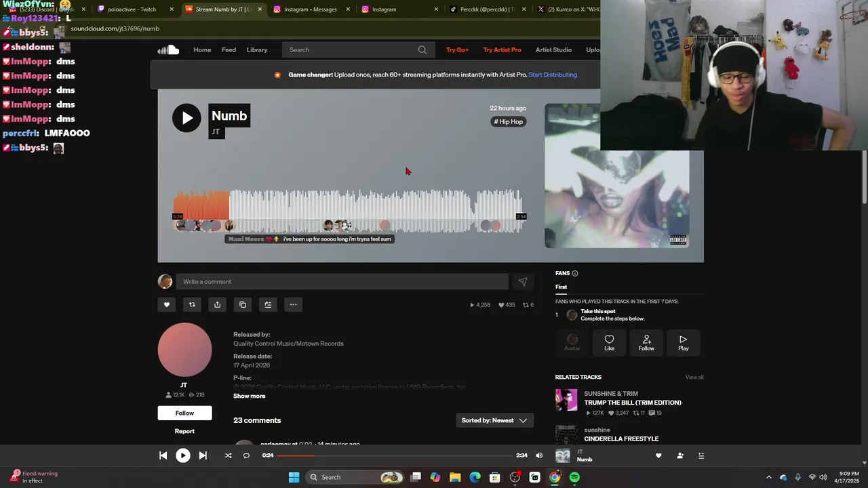Open TRUMP THE BILL (TRIM EDITION) track
Image resolution: width=868 pixels, height=488 pixels.
pyautogui.click(x=633, y=403)
